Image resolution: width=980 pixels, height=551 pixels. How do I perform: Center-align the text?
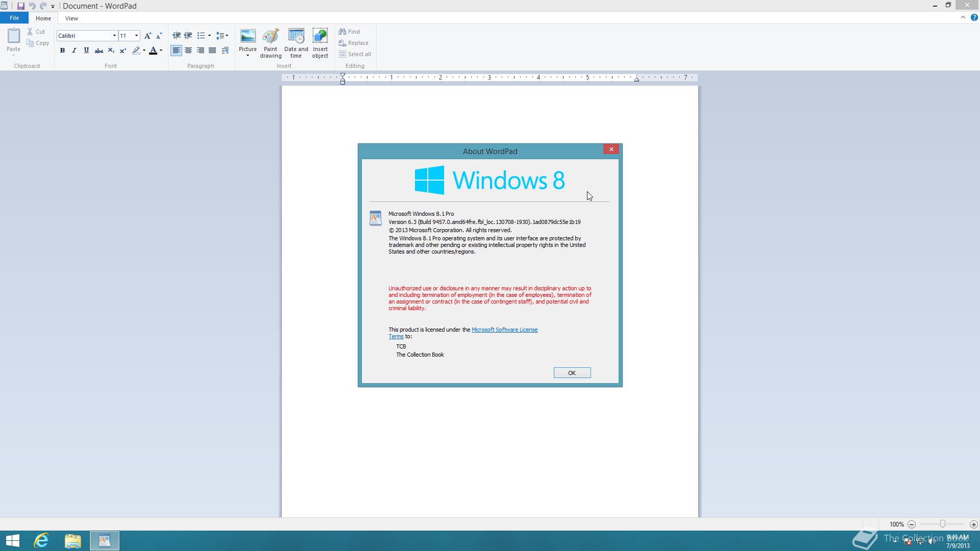coord(188,51)
